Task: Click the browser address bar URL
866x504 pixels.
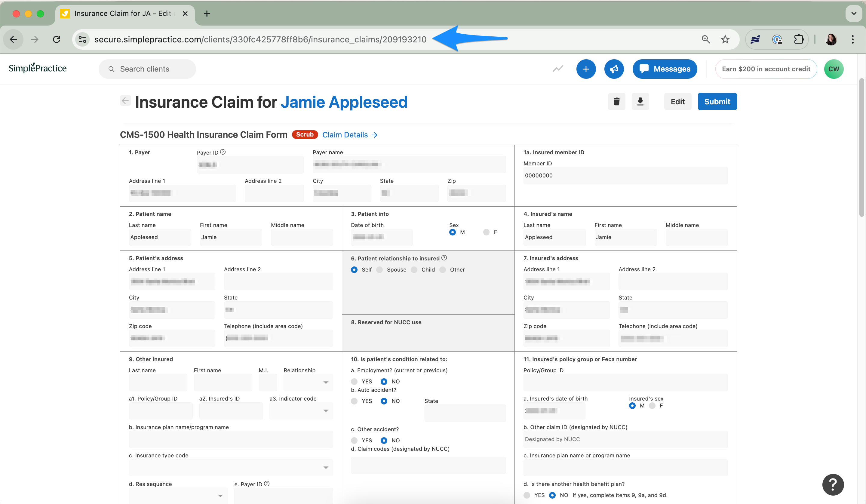Action: (260, 39)
